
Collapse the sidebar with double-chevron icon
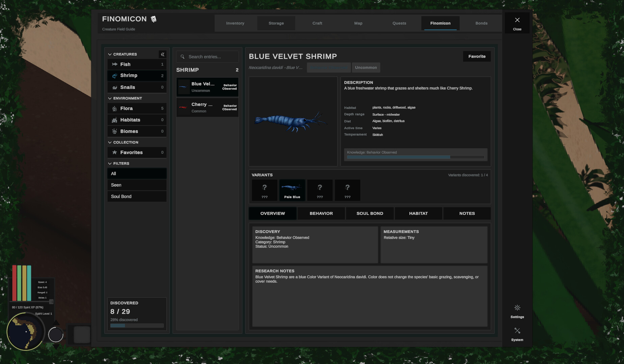163,54
